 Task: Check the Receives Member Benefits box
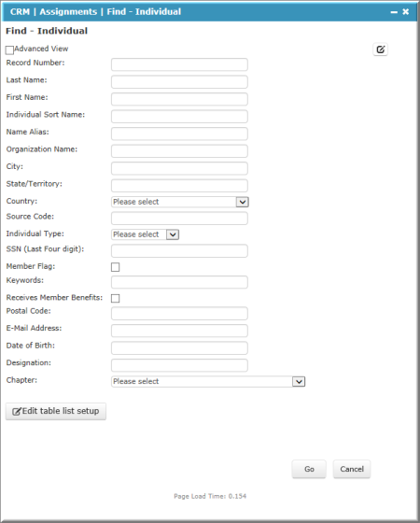pos(116,298)
